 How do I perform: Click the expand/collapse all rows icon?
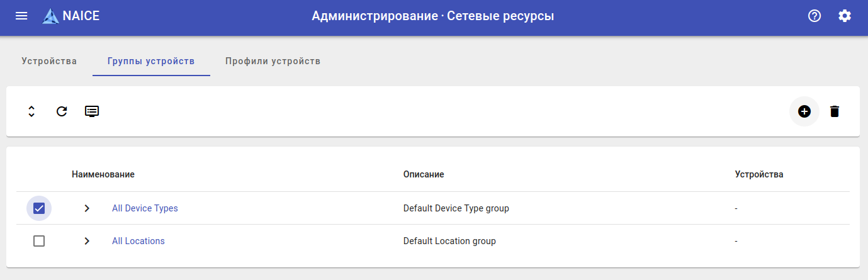[x=31, y=111]
